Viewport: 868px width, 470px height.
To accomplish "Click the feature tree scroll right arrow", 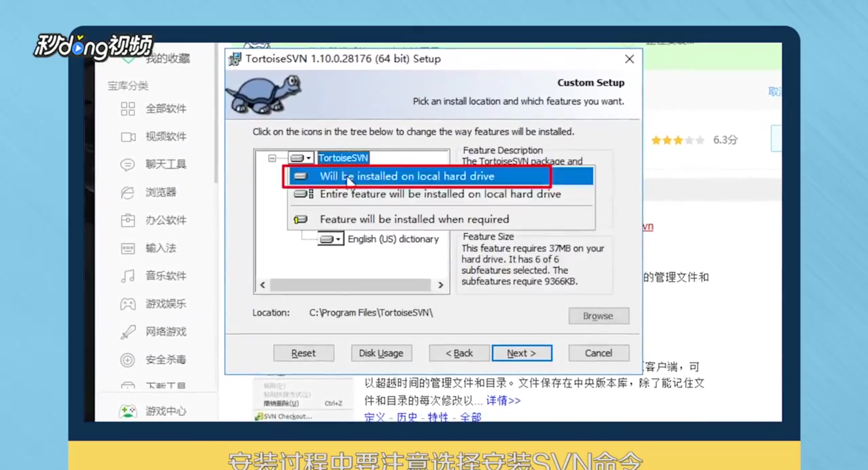I will click(441, 285).
